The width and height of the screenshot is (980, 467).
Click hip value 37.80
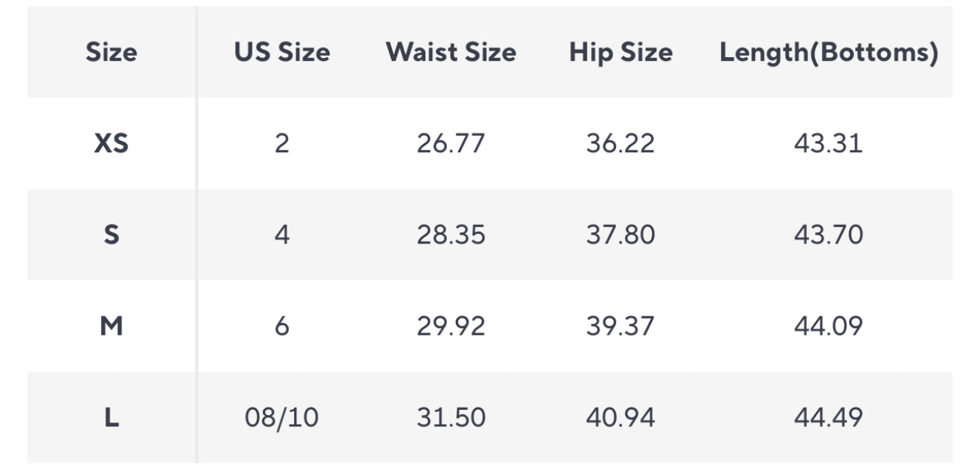(621, 235)
